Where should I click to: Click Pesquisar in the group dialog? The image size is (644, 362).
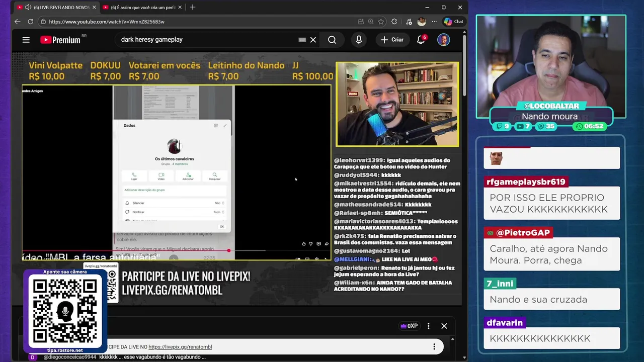click(215, 176)
